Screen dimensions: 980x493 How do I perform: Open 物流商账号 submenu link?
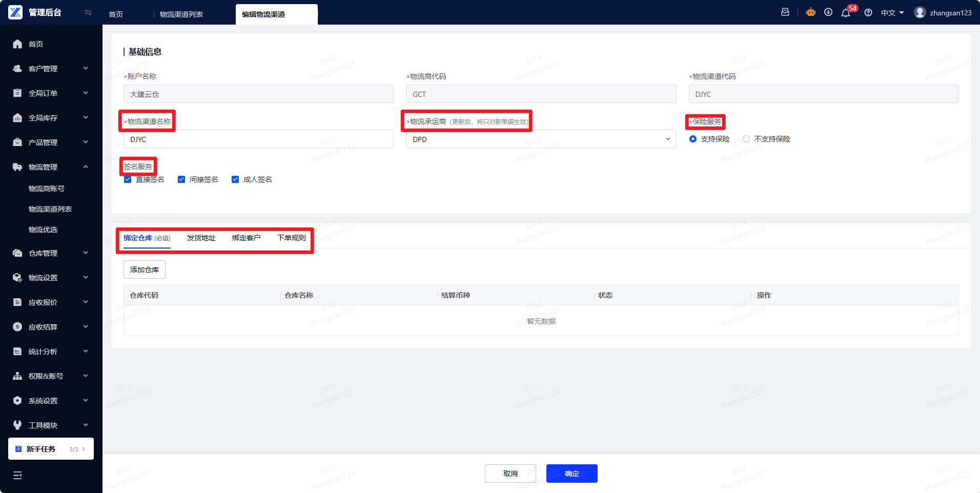47,189
